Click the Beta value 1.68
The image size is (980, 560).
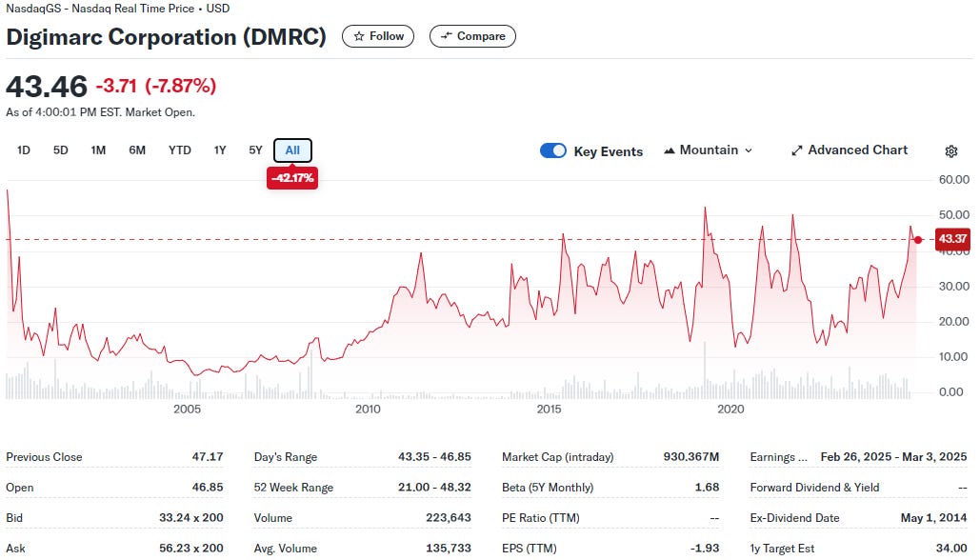click(707, 487)
